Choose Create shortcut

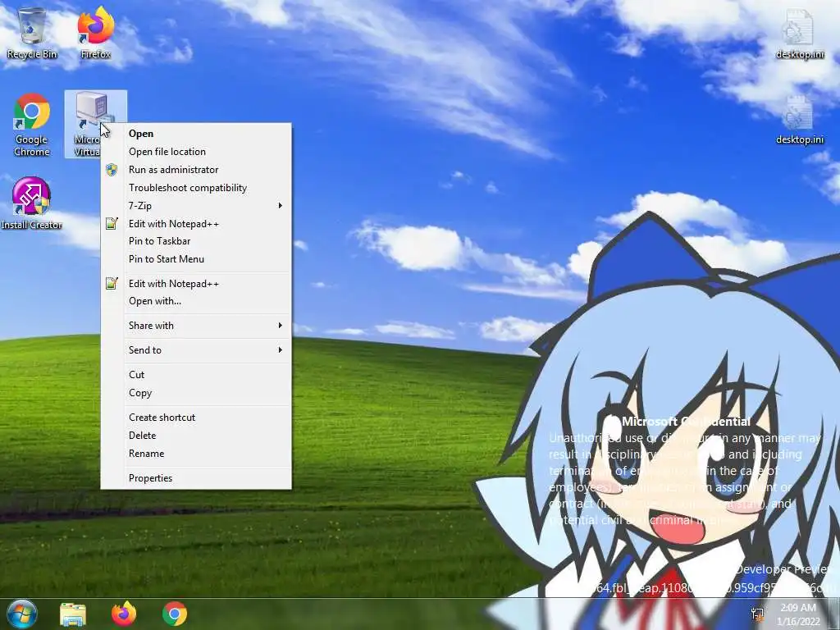click(x=196, y=418)
